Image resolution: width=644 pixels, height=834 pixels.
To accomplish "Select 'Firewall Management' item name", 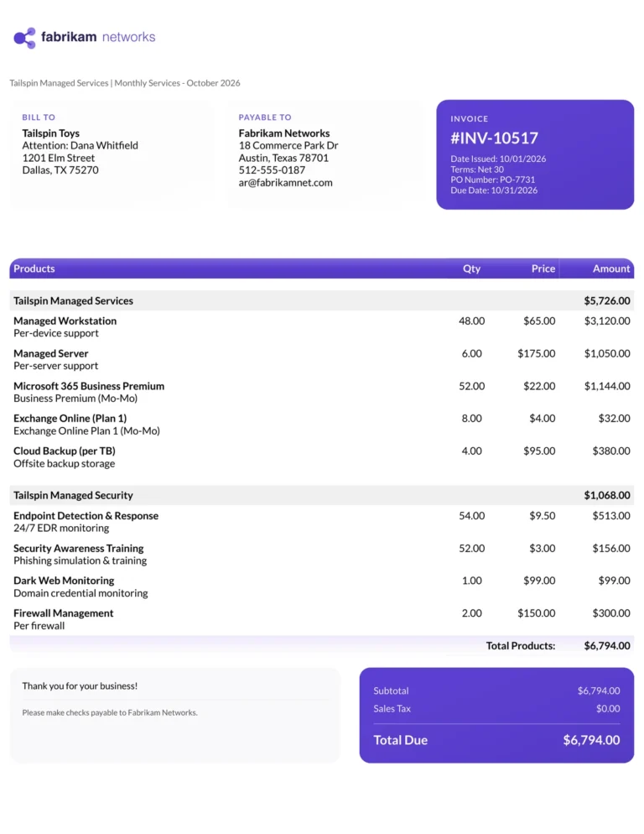I will point(63,613).
